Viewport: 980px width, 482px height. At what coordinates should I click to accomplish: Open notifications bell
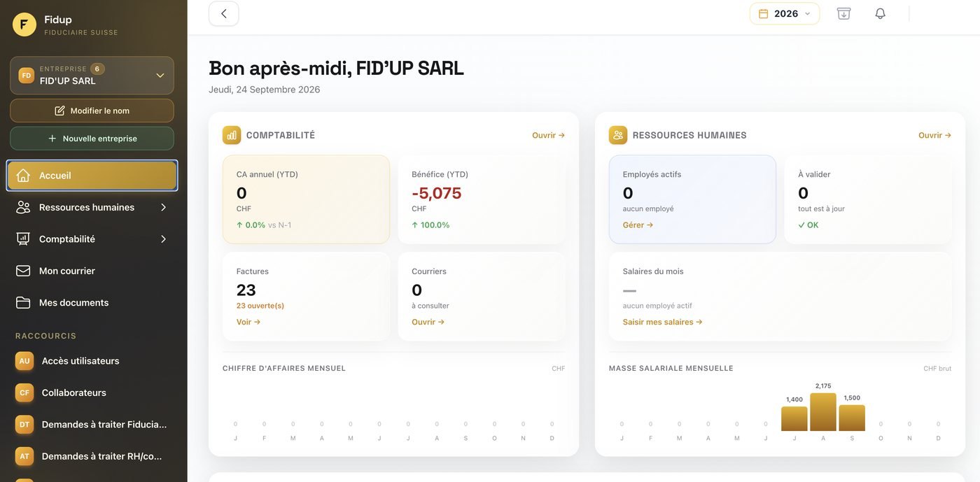pyautogui.click(x=881, y=13)
